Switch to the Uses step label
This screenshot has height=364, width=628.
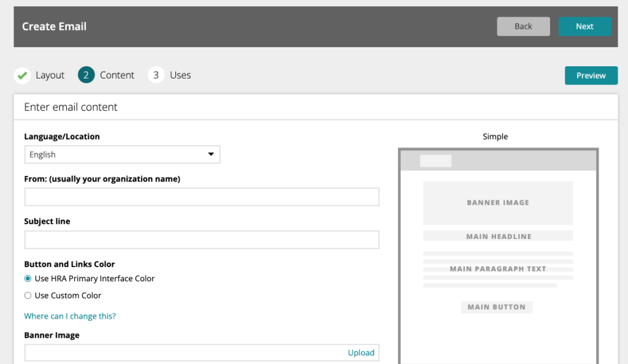(x=180, y=75)
